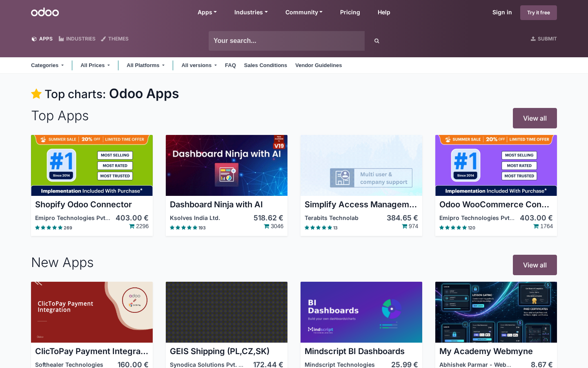Viewport: 588px width, 368px height.
Task: Expand the Categories filter dropdown
Action: coord(47,65)
